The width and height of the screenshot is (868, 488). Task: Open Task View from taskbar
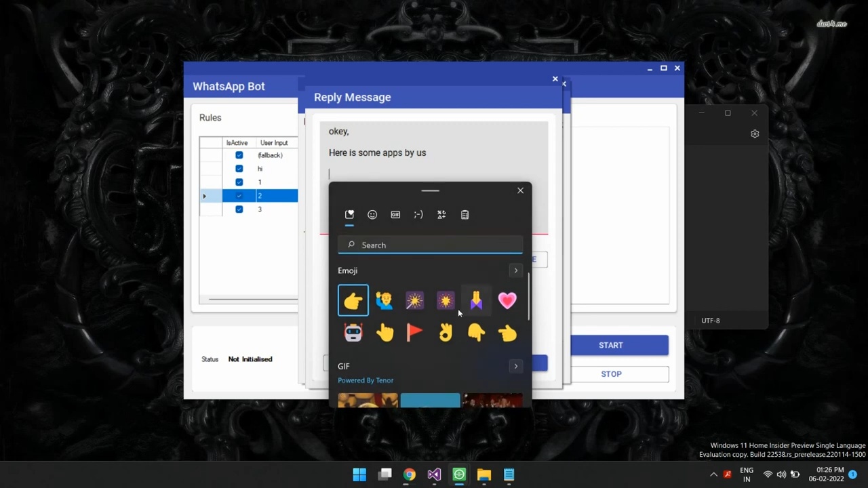tap(384, 474)
